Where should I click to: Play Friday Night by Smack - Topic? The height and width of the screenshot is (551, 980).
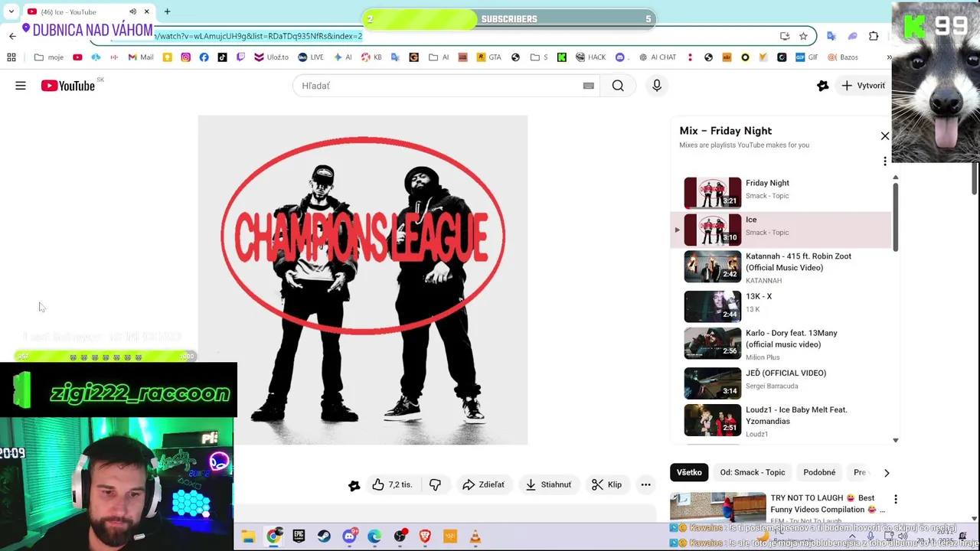(781, 192)
